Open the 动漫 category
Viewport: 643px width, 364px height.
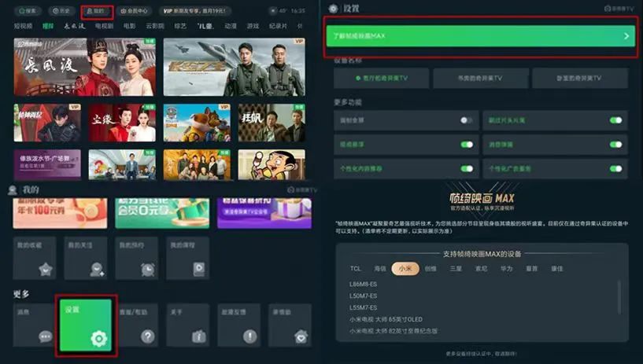point(231,26)
